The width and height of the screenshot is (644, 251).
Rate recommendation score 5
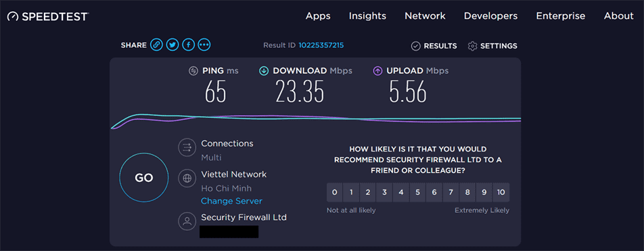click(417, 192)
